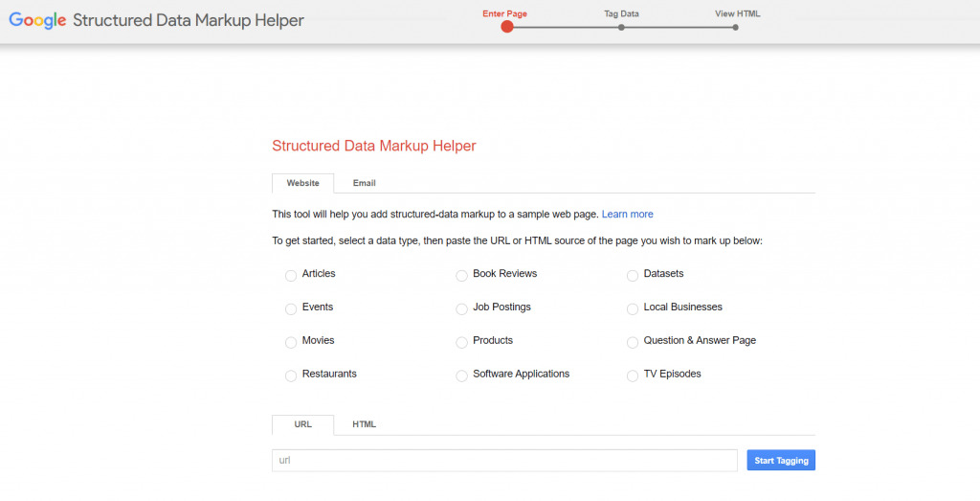
Task: Select the Events radio button
Action: click(291, 309)
